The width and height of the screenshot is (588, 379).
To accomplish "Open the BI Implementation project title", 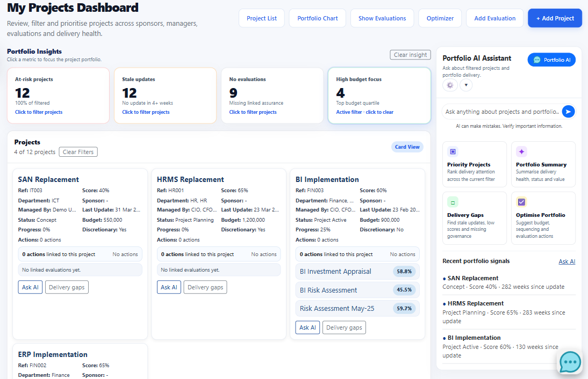I will coord(327,179).
